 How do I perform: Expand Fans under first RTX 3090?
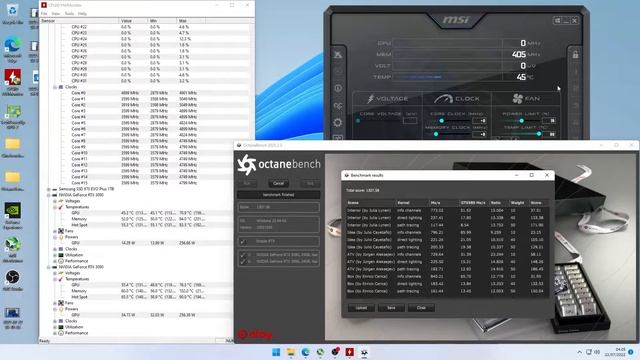[55, 231]
